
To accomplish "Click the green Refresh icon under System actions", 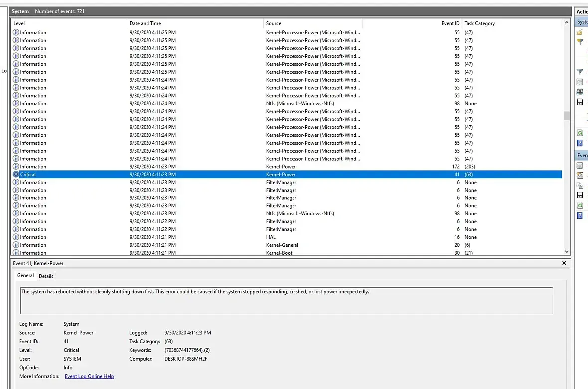I will 580,133.
